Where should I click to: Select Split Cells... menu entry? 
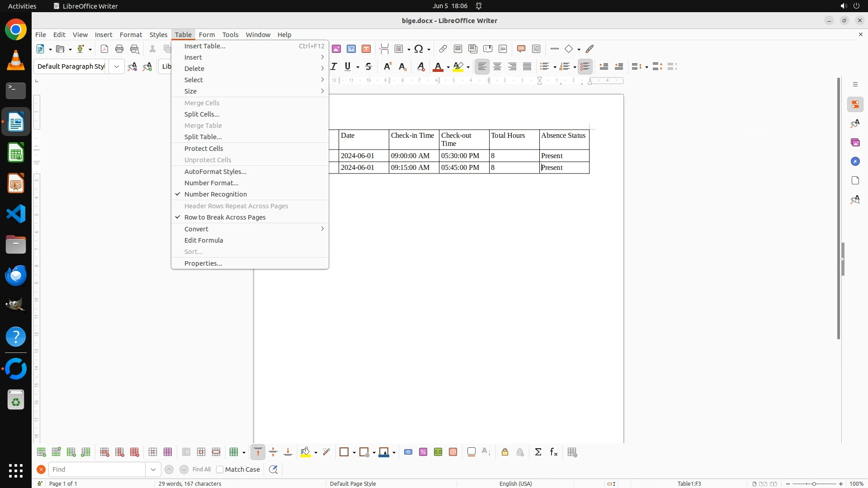tap(202, 114)
